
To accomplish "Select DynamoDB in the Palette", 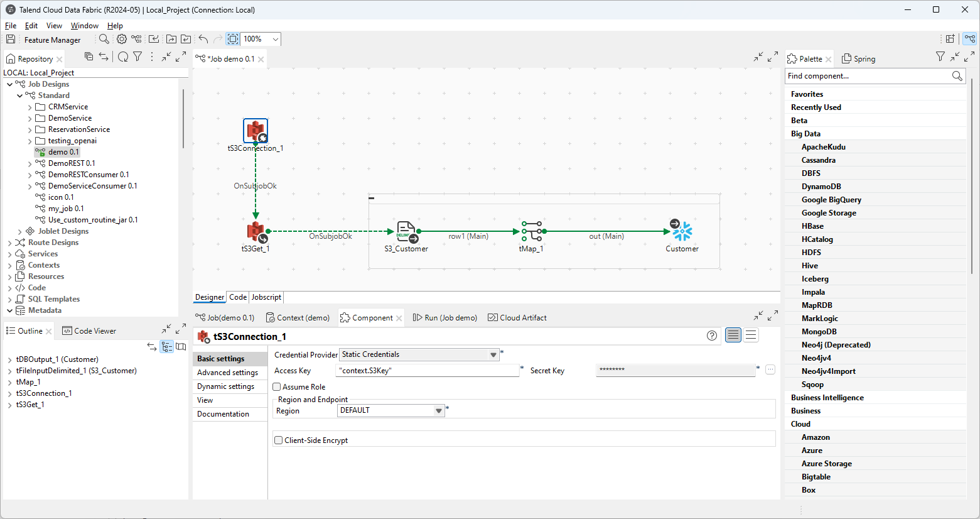I will pyautogui.click(x=821, y=187).
